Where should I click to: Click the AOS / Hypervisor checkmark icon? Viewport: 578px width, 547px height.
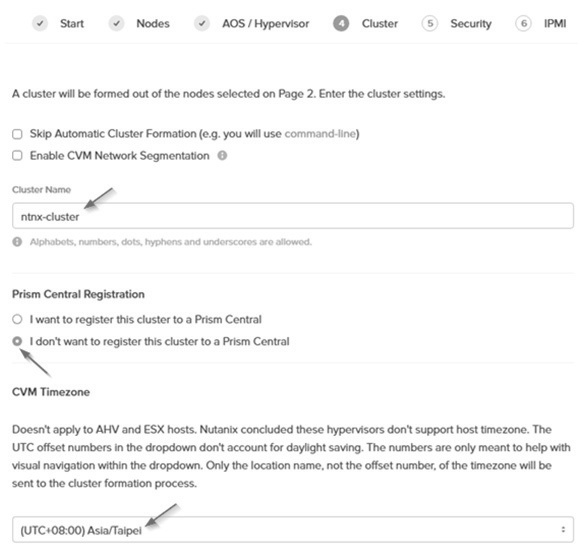[x=202, y=24]
